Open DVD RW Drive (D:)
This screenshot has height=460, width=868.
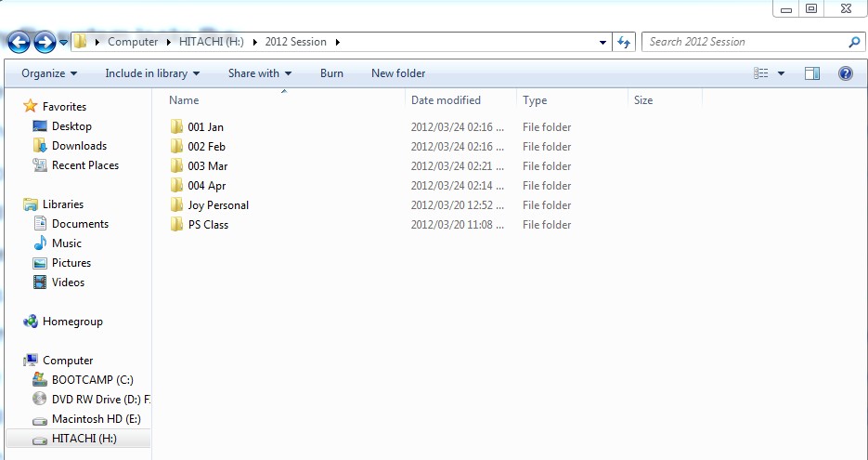point(101,400)
